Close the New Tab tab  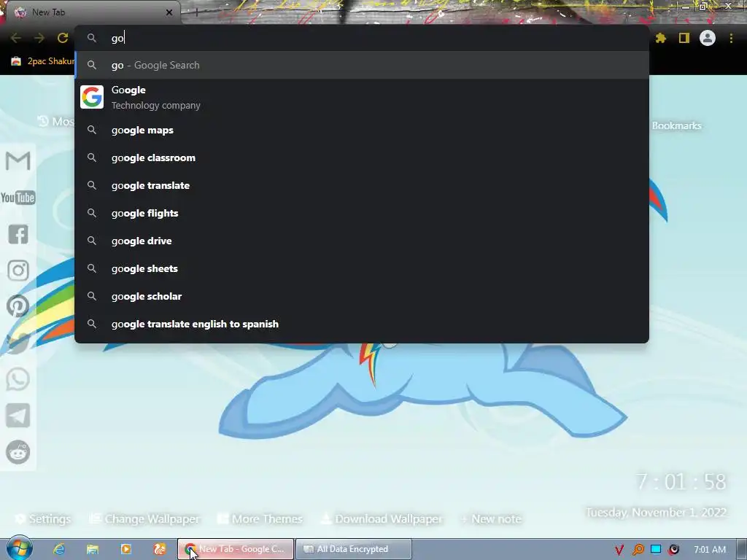click(x=169, y=12)
